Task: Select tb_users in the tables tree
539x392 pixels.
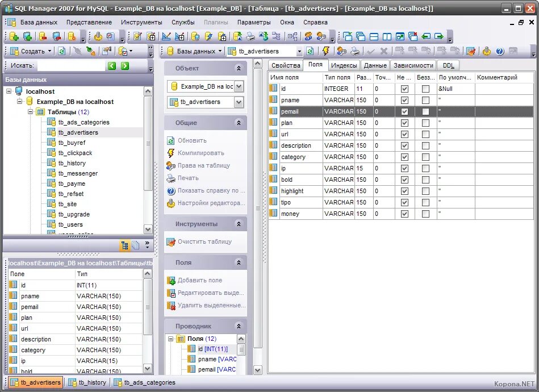Action: coord(70,224)
